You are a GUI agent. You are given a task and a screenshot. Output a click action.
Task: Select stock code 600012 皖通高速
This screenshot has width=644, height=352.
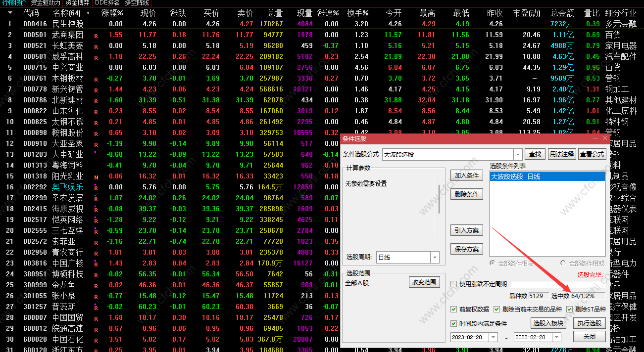(35, 328)
